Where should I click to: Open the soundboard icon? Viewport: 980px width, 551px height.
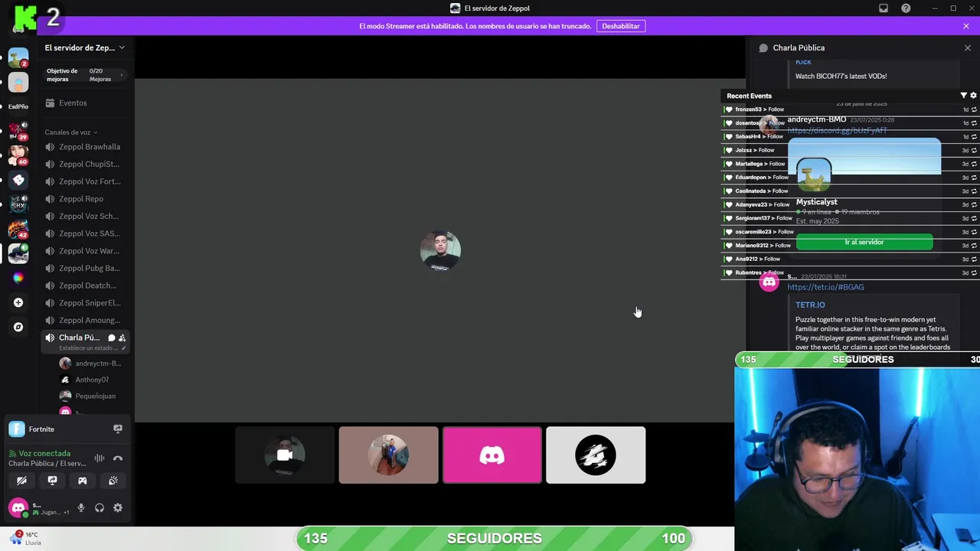pos(113,481)
